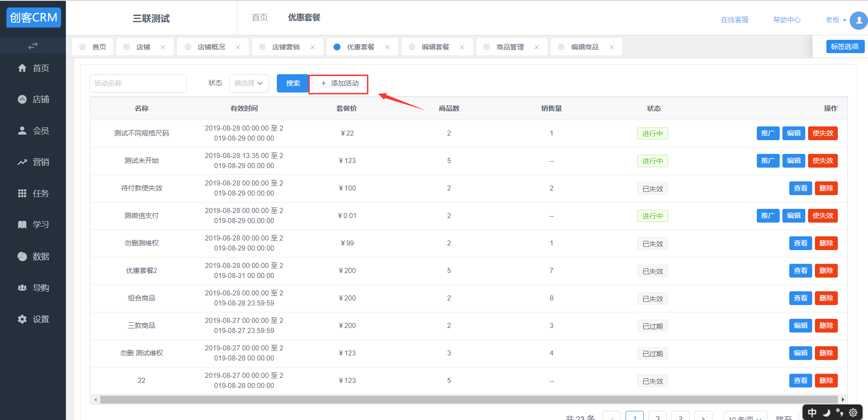Click the 任务 grid icon
The width and height of the screenshot is (868, 420).
coord(22,193)
